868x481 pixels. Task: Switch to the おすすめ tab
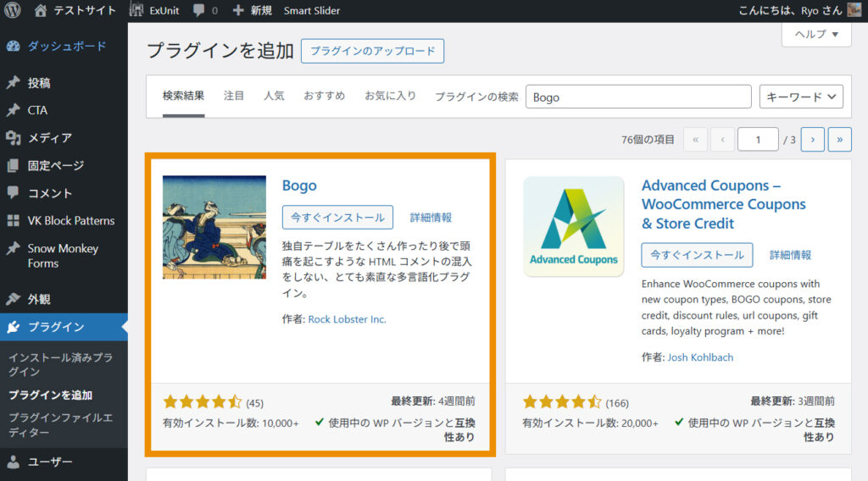tap(325, 96)
